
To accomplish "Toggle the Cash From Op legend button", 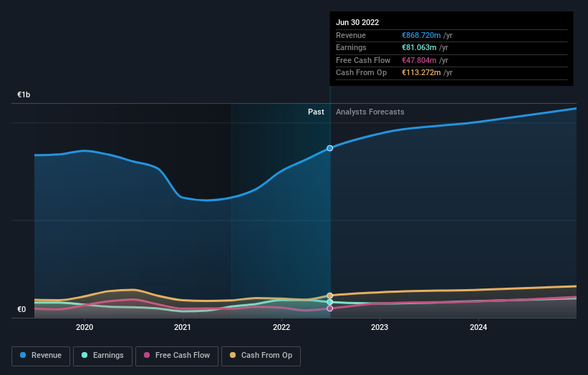I will 261,356.
